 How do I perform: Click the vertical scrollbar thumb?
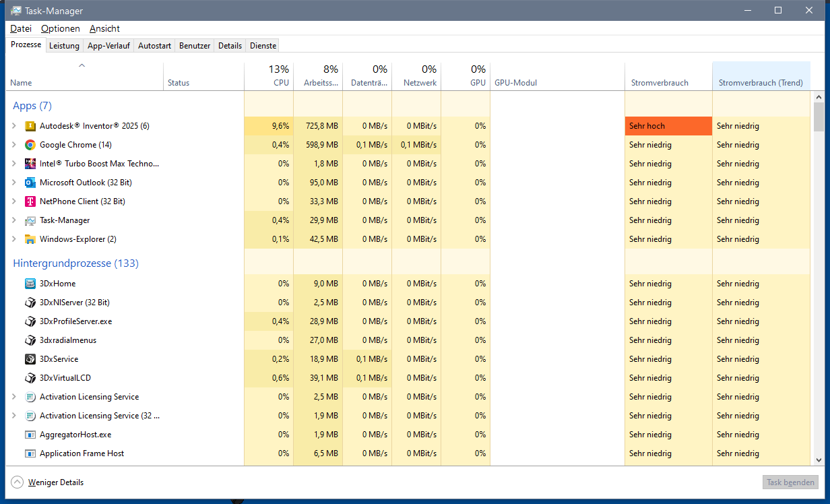coord(819,117)
